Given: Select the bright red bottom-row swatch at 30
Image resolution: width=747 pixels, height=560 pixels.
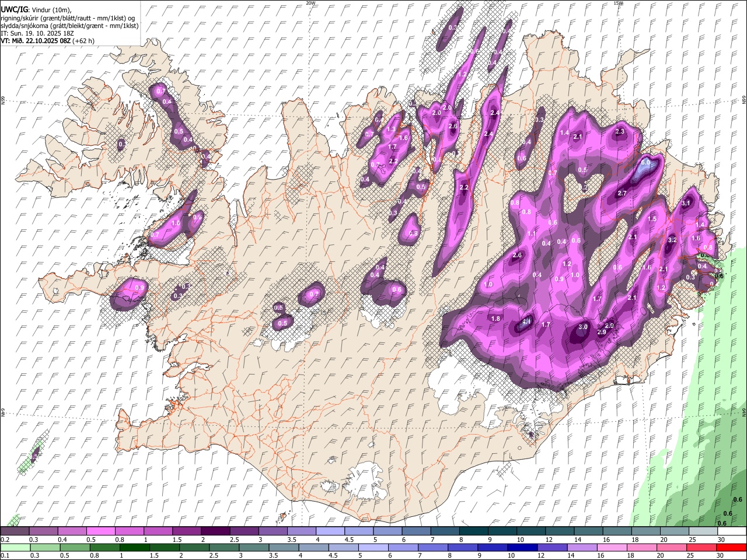Looking at the screenshot, I should pos(732,547).
